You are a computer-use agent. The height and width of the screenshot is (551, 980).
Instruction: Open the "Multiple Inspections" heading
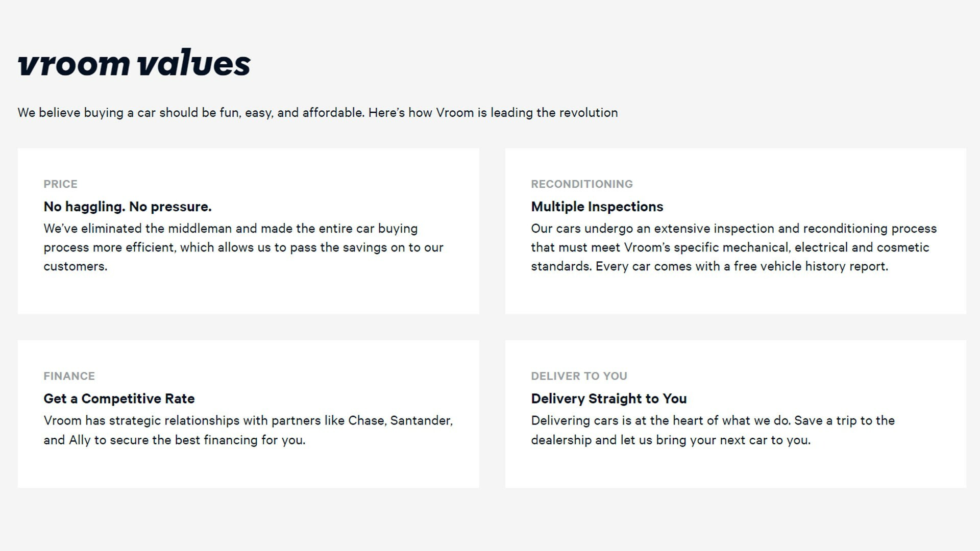tap(597, 207)
